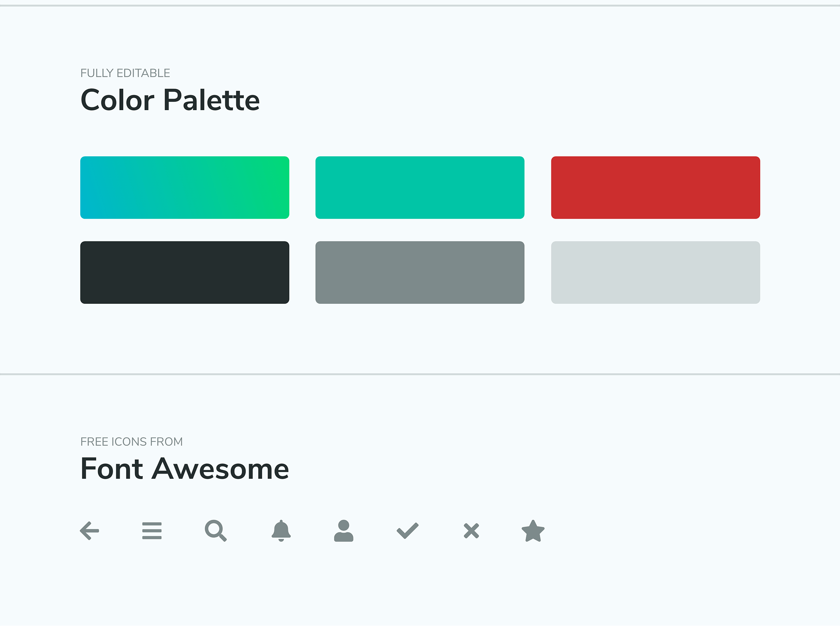The image size is (840, 626).
Task: Select the FREE ICONS FROM label
Action: click(x=132, y=442)
